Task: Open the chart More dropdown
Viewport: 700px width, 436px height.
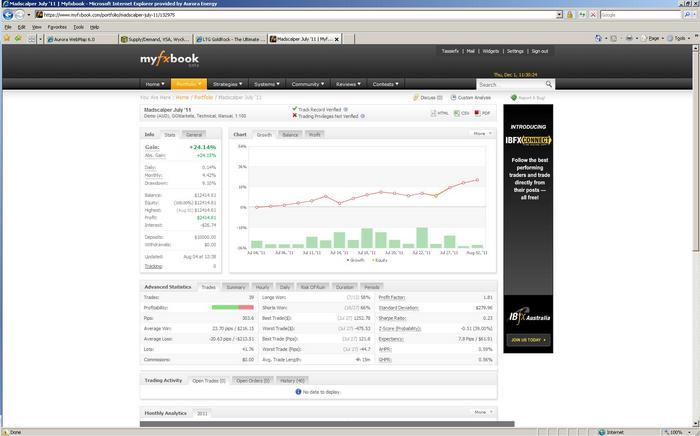Action: (482, 133)
